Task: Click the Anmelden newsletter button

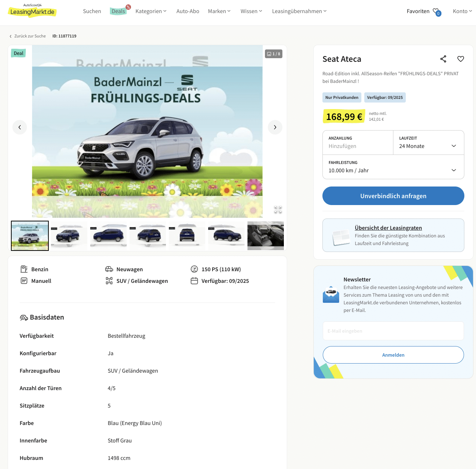Action: 393,355
